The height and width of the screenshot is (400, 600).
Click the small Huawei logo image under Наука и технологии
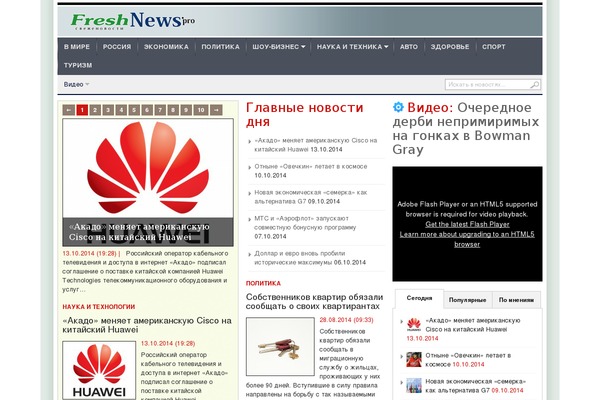[99, 370]
